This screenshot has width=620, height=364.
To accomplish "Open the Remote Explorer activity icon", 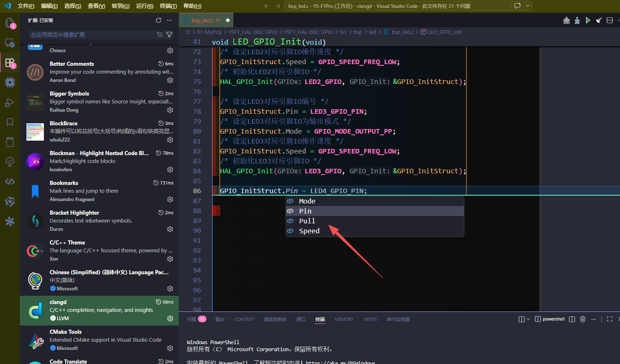I will (x=10, y=43).
